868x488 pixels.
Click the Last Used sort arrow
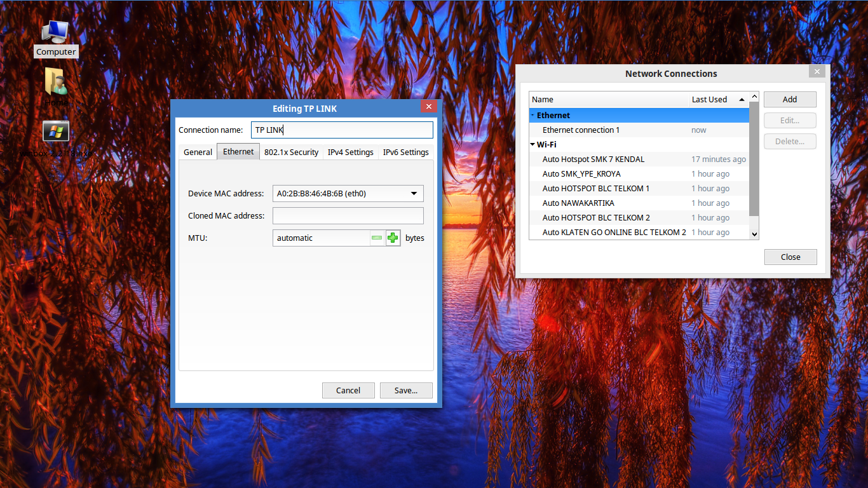point(741,99)
